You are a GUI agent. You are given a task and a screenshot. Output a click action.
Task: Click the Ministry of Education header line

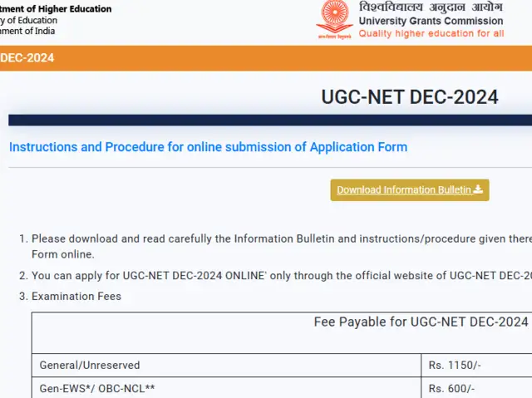29,21
